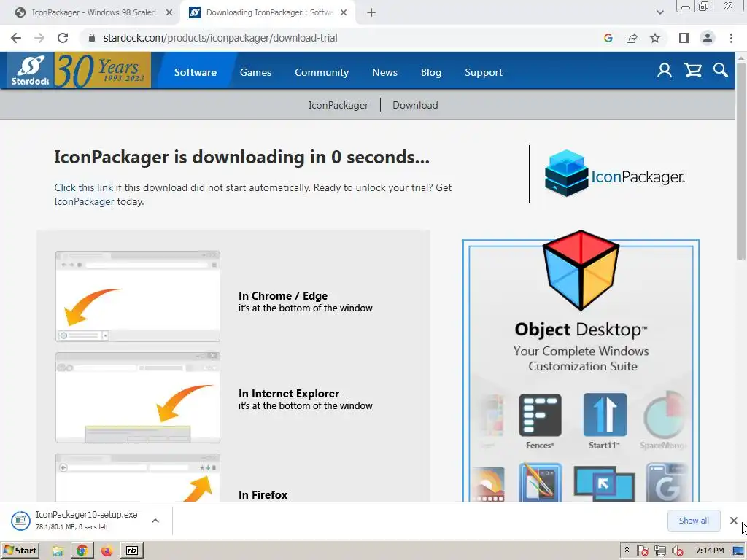Close the Downloading IconPackager tab

344,12
